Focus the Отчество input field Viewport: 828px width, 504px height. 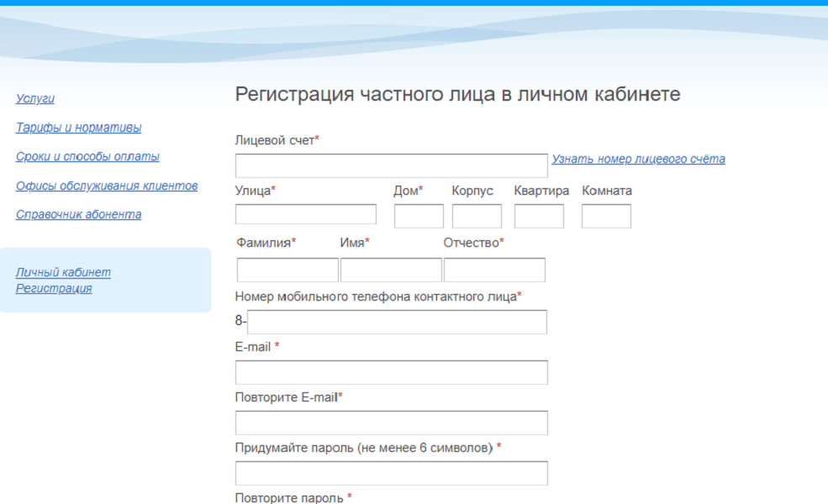point(495,270)
